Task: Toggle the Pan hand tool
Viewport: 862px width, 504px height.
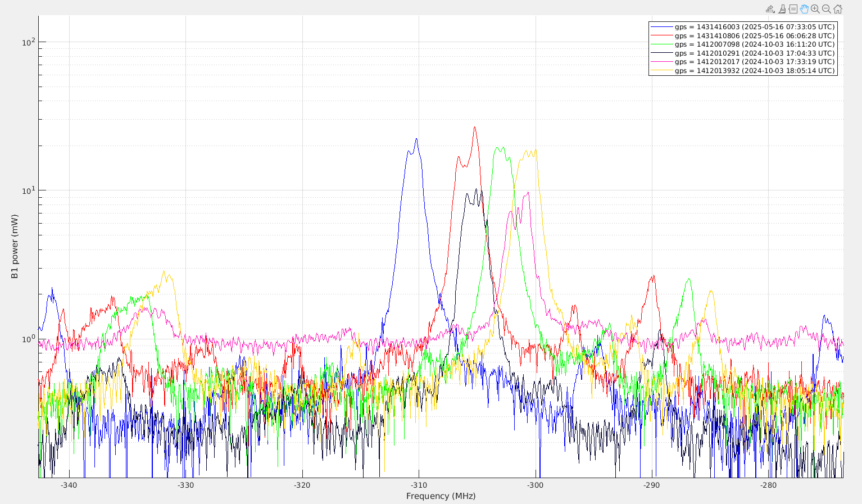Action: pyautogui.click(x=804, y=9)
